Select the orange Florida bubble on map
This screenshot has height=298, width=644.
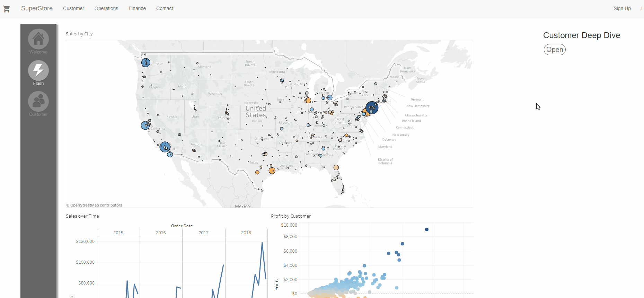(336, 168)
